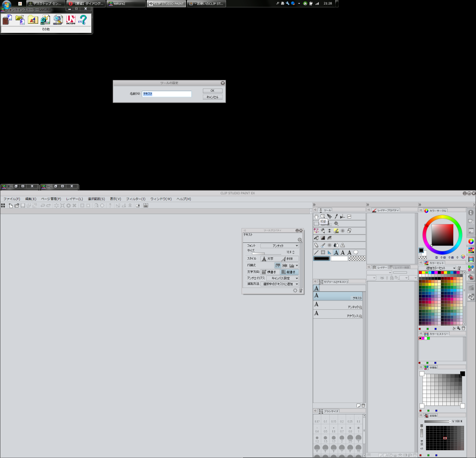Viewport: 476px width, 458px height.
Task: Open the アンチエイリアス dropdown
Action: coord(280,278)
